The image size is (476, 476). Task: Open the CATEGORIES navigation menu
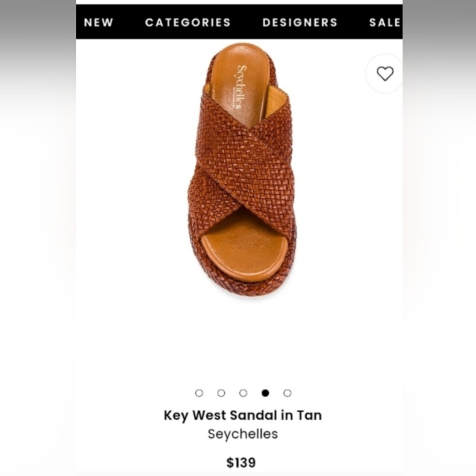[188, 22]
